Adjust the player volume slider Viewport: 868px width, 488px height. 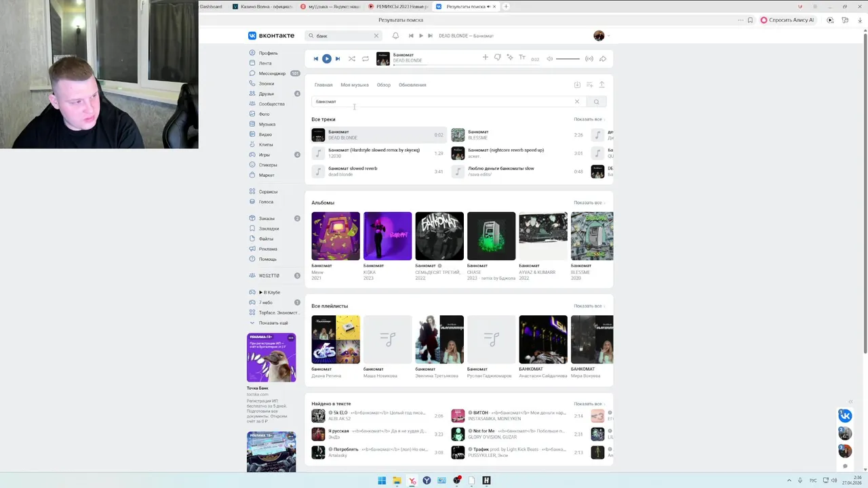tap(568, 59)
